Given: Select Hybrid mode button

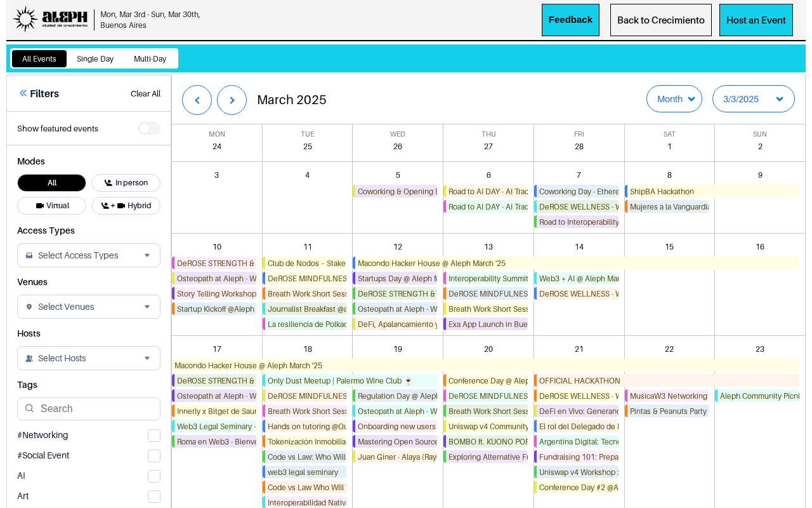Looking at the screenshot, I should [x=126, y=206].
